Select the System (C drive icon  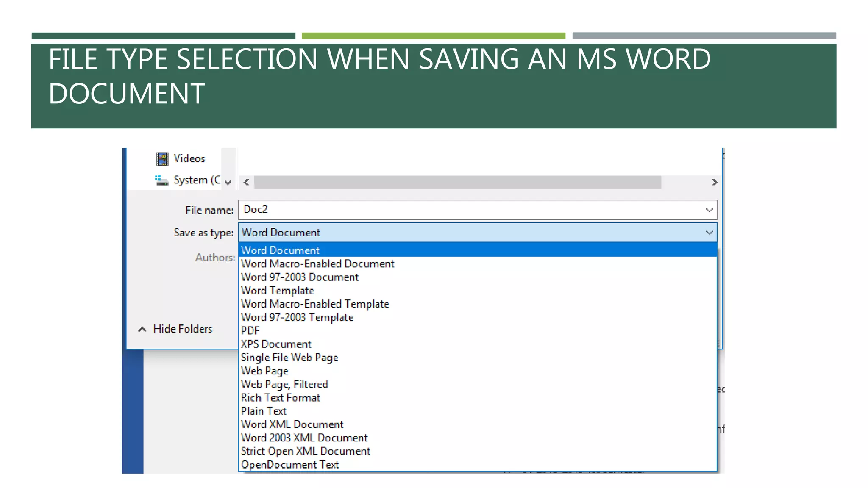point(161,180)
